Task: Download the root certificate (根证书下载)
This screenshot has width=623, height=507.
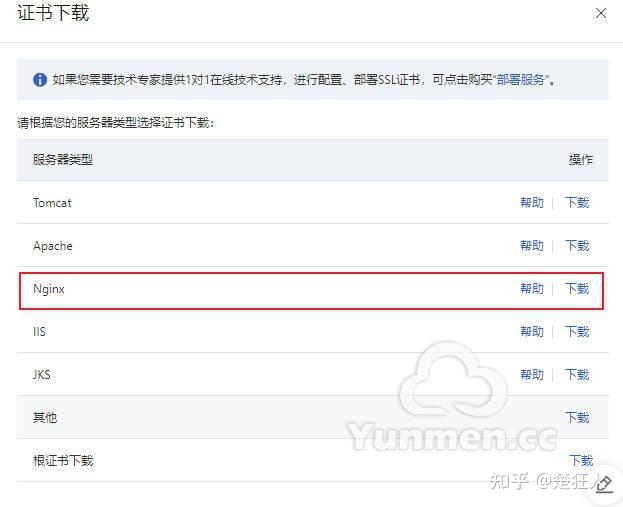Action: pos(581,461)
